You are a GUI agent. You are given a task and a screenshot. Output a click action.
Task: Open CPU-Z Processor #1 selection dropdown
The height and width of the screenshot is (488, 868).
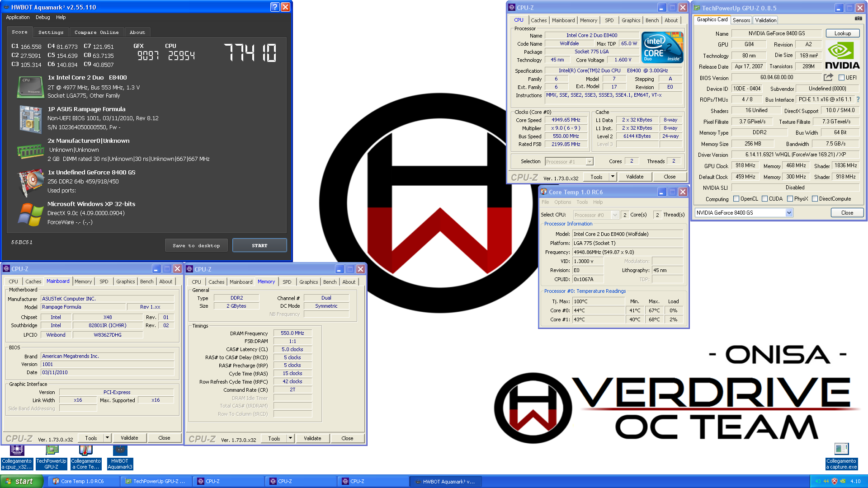[x=589, y=161]
